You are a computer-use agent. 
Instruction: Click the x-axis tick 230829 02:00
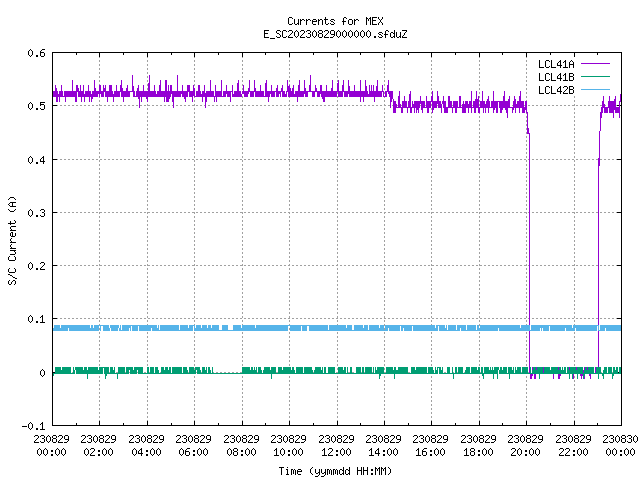point(98,445)
